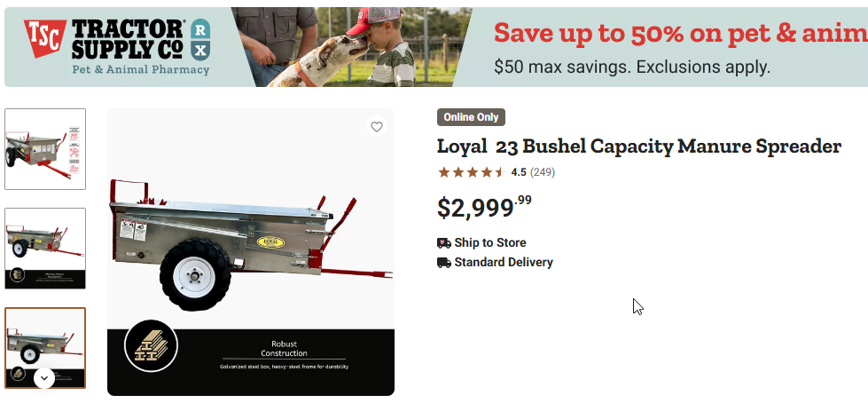Open the 249 reviews link

(543, 172)
